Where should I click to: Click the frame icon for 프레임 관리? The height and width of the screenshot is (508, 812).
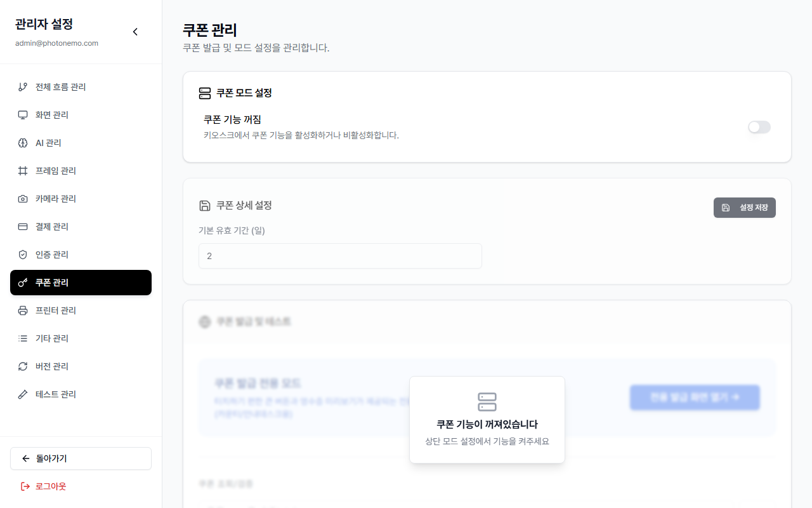coord(23,171)
